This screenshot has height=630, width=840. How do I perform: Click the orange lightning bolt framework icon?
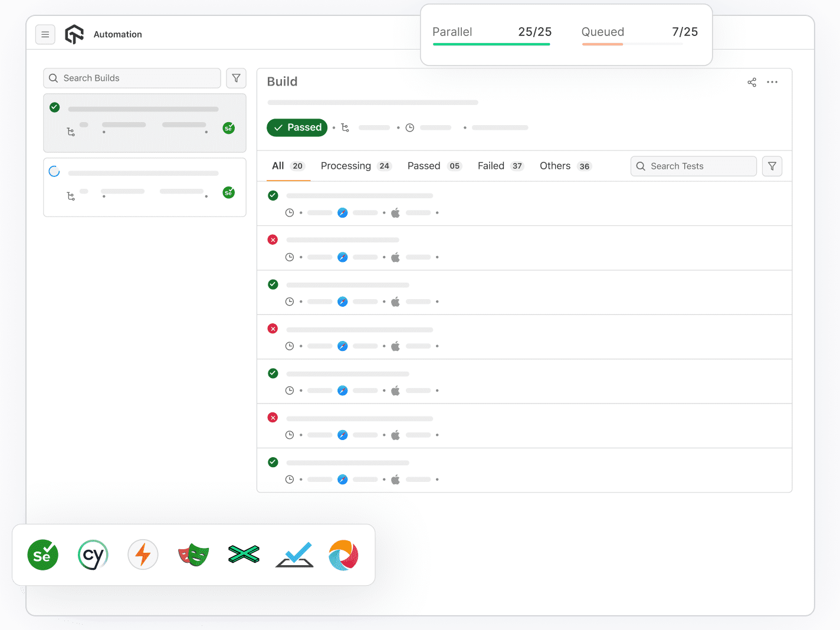click(143, 554)
